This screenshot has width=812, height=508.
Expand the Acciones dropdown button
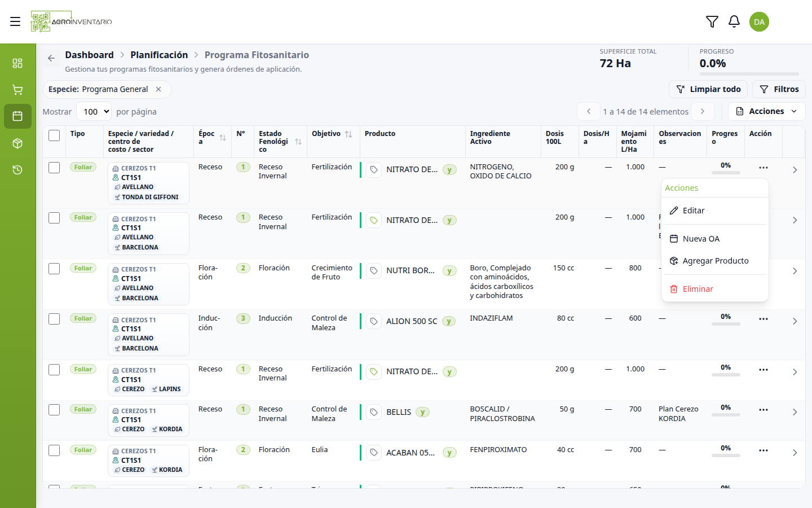coord(766,111)
